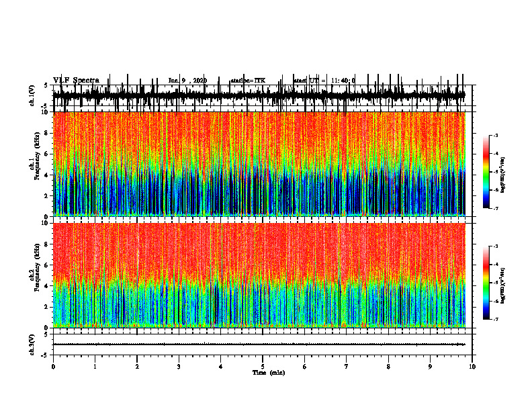Select the "Jan 9, 2020" date text
Viewport: 532px width, 411px height.
[187, 81]
